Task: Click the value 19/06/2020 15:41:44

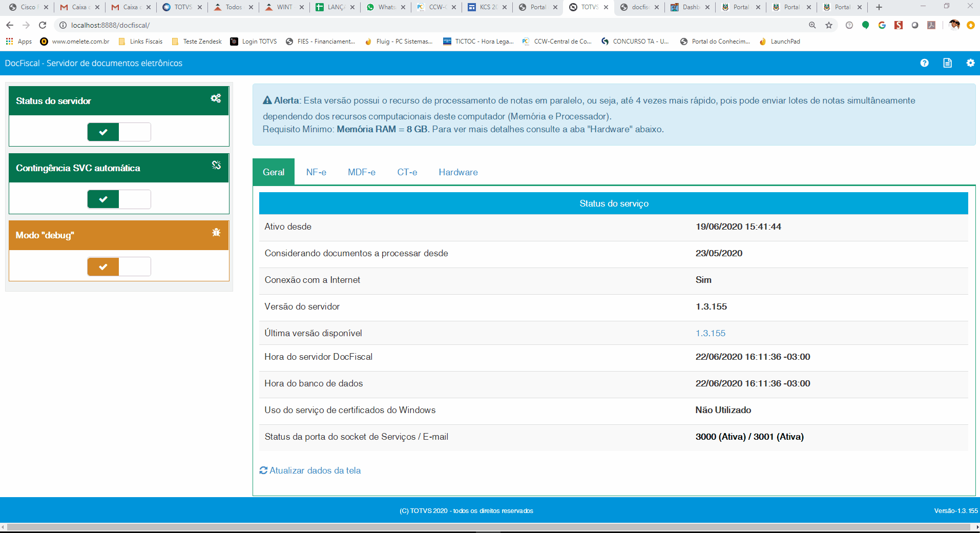Action: coord(738,227)
